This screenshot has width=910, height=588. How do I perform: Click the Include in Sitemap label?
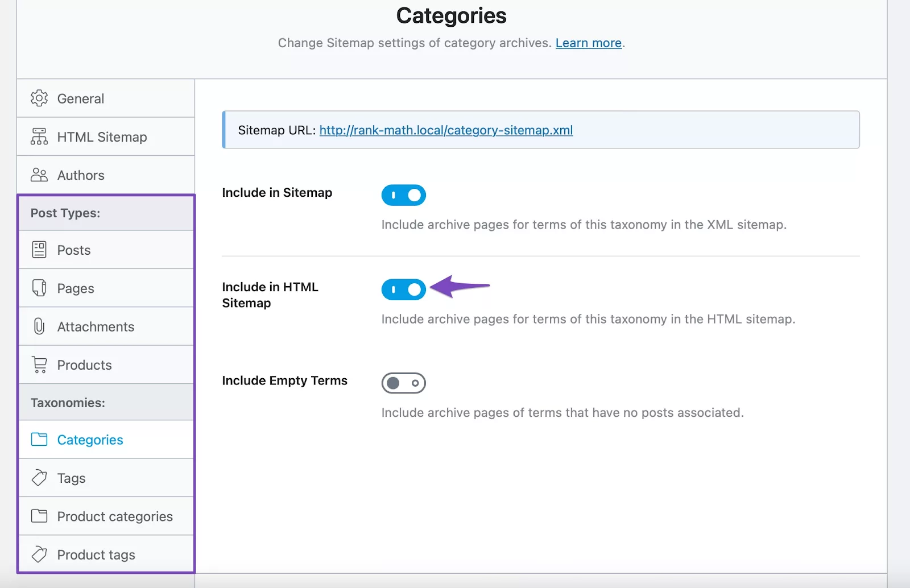coord(277,193)
